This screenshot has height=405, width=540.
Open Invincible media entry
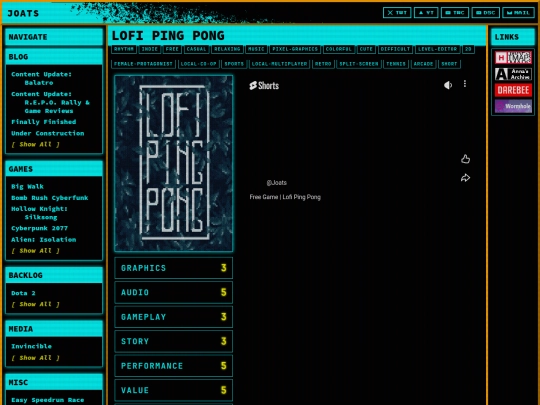[x=31, y=346]
